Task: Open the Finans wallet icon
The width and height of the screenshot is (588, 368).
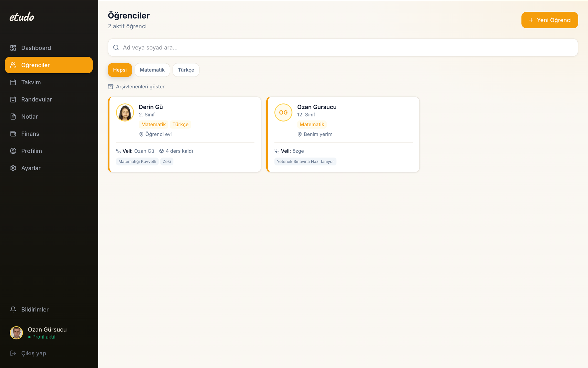Action: pyautogui.click(x=13, y=134)
